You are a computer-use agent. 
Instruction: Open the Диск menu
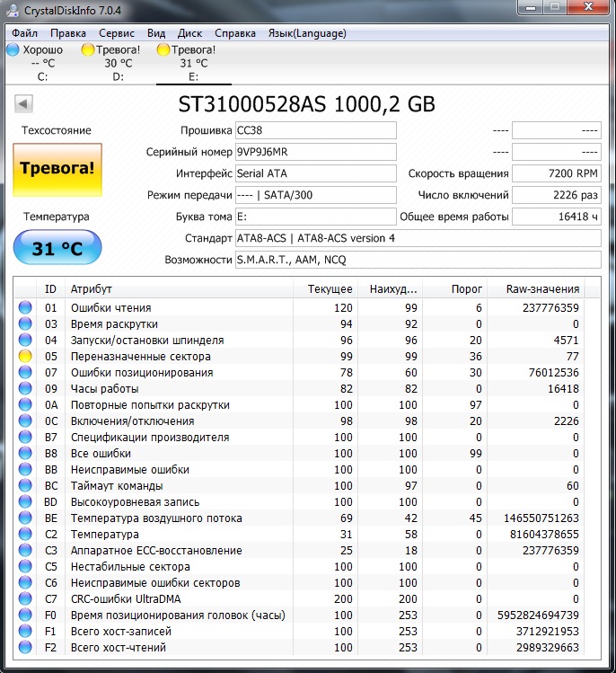pos(190,33)
